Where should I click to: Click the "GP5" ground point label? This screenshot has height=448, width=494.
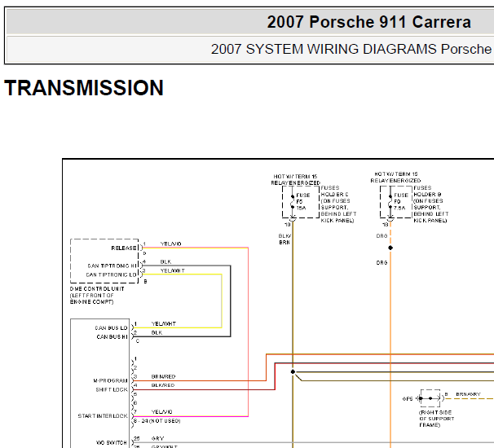[408, 399]
